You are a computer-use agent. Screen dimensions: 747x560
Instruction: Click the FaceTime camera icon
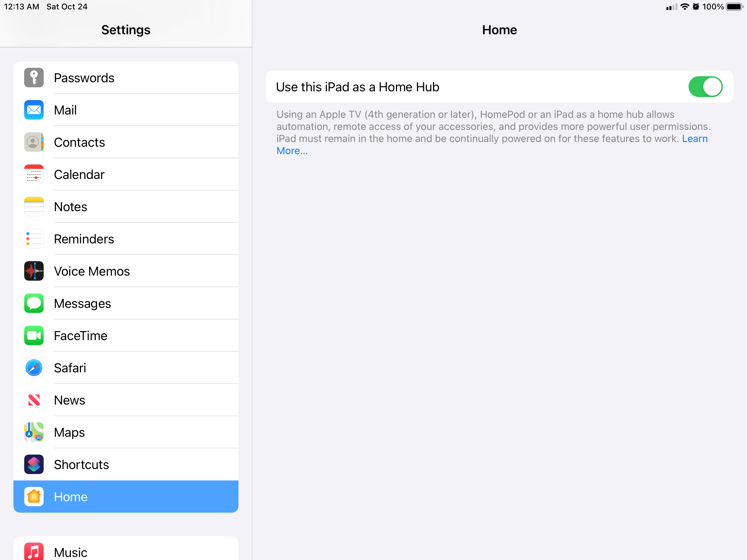tap(34, 335)
